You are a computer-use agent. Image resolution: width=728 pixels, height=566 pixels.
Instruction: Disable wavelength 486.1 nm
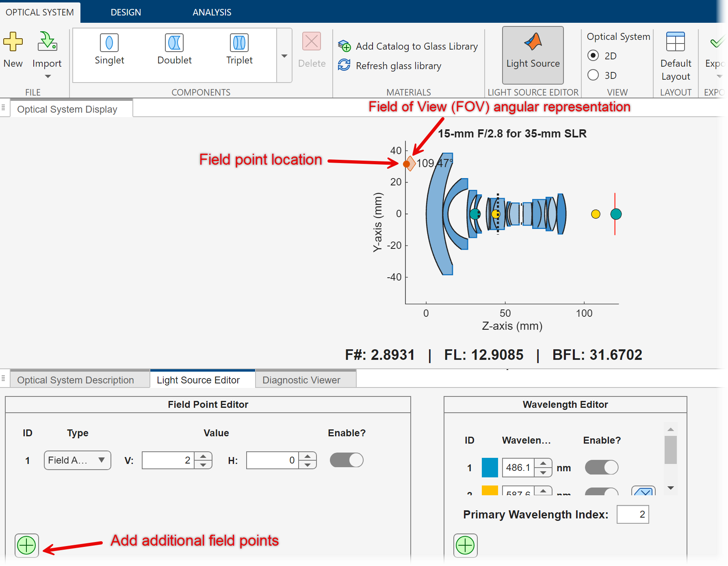(602, 467)
